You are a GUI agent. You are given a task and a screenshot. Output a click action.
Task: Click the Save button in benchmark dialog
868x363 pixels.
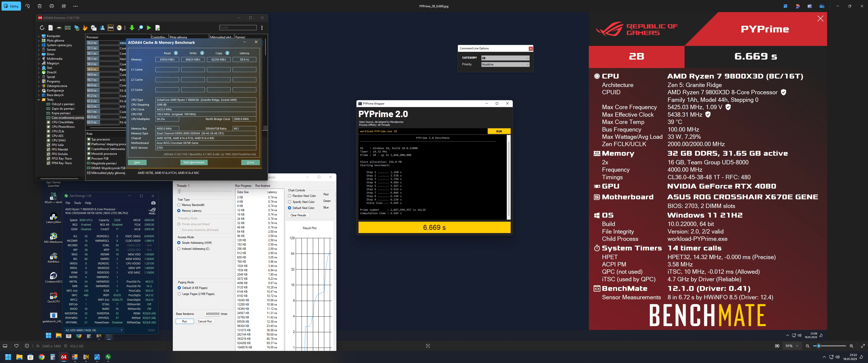pyautogui.click(x=137, y=162)
